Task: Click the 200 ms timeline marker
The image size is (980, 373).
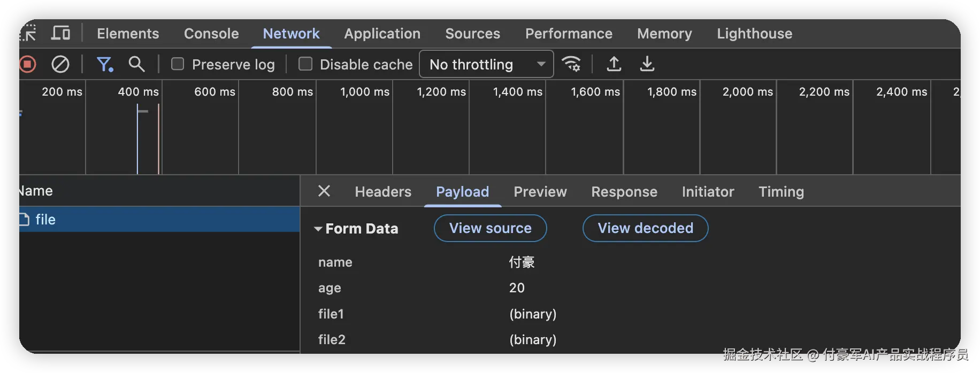Action: (62, 91)
